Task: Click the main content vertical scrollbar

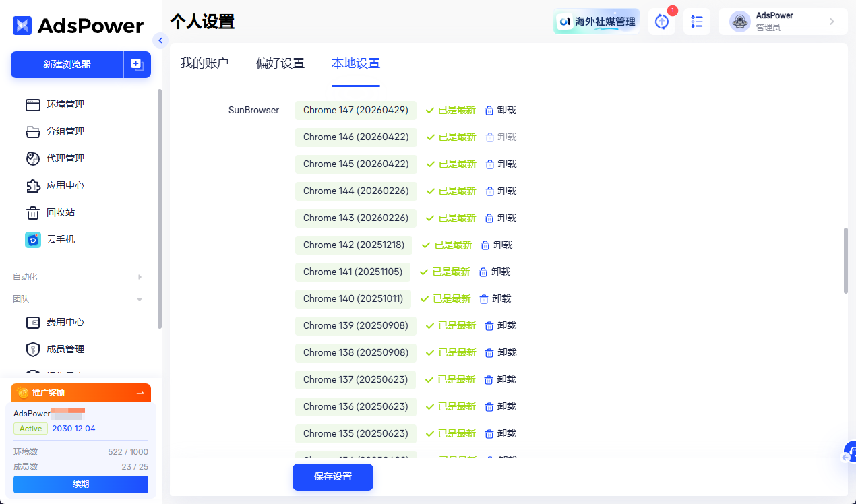Action: (x=845, y=260)
